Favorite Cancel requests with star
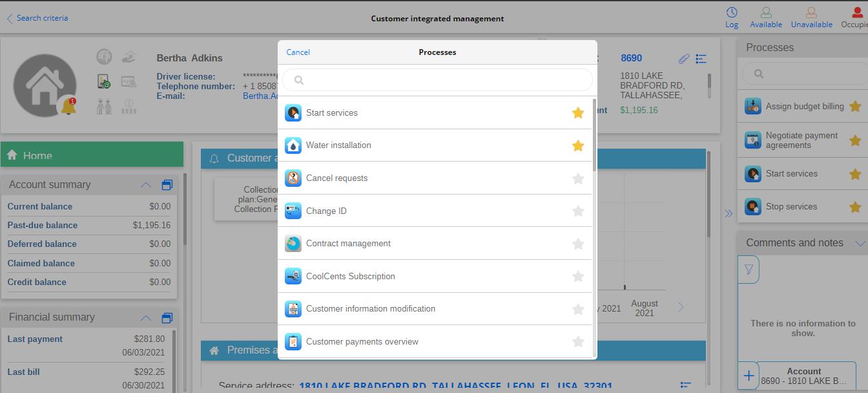The width and height of the screenshot is (868, 393). (578, 178)
